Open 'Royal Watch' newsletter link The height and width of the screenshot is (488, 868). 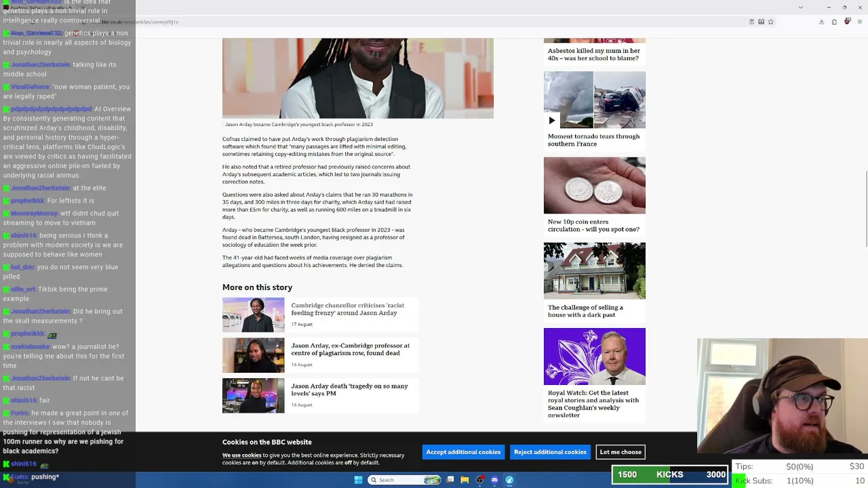[593, 404]
